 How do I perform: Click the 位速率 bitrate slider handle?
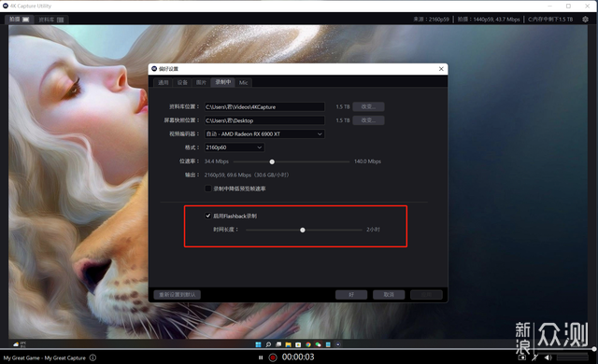click(x=272, y=161)
